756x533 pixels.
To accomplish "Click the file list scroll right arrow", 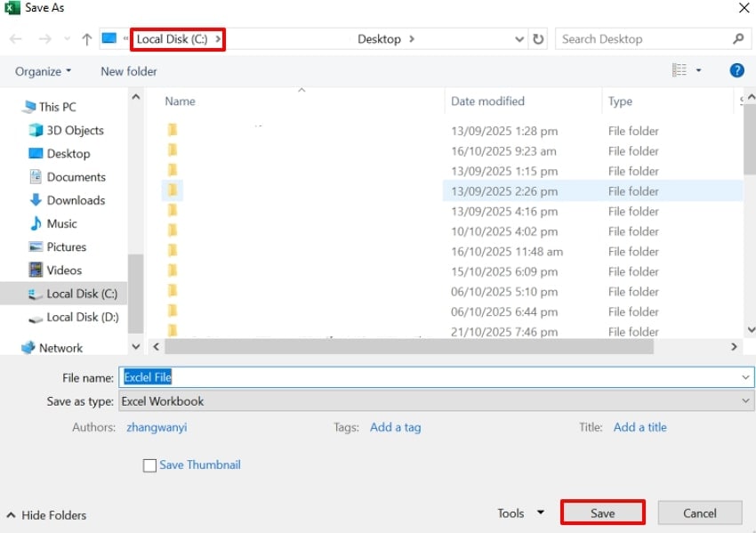I will pos(734,346).
